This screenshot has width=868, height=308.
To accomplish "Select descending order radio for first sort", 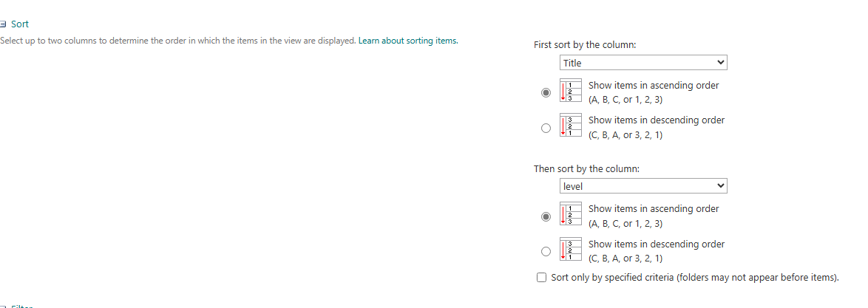I will pyautogui.click(x=546, y=128).
